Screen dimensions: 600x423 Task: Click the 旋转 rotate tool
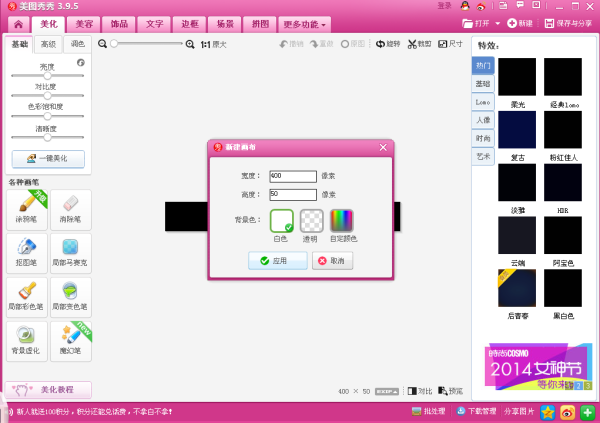pyautogui.click(x=388, y=44)
